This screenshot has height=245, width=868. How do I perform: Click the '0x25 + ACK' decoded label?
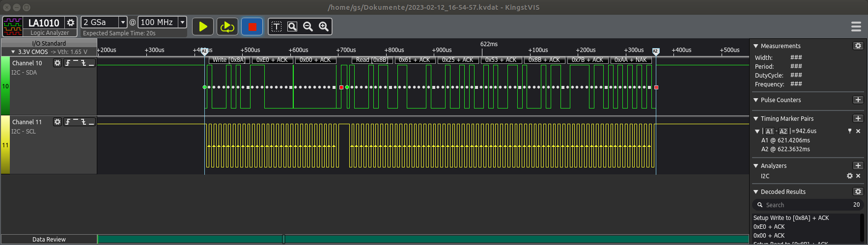click(x=458, y=60)
